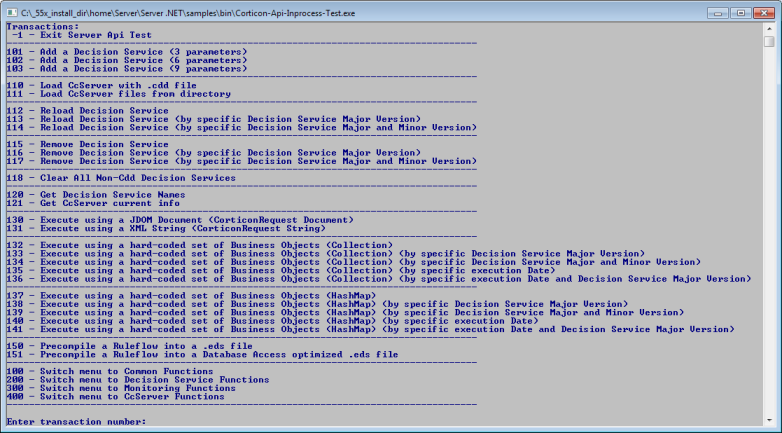
Task: Click the '102 - Add a Decision Service (6 parameters)' line
Action: pyautogui.click(x=127, y=60)
